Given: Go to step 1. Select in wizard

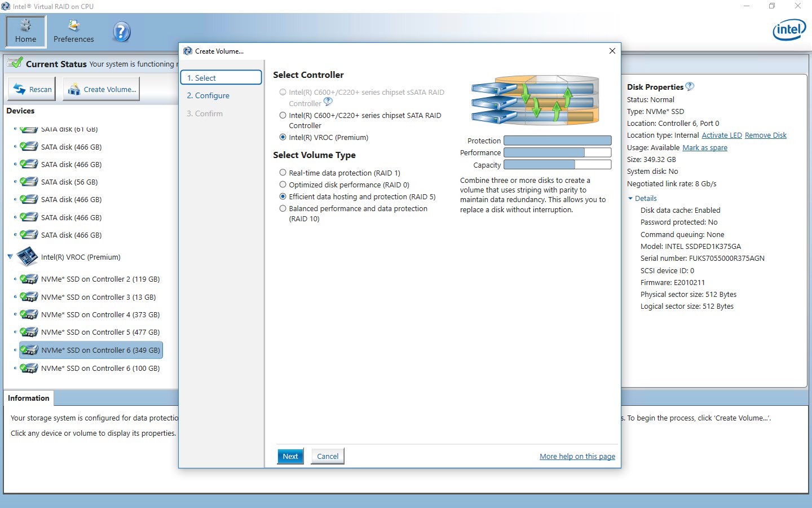Looking at the screenshot, I should [221, 78].
